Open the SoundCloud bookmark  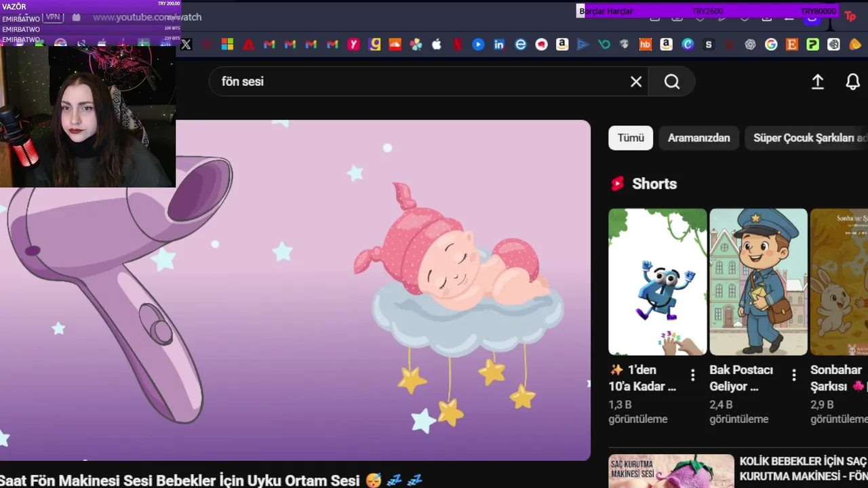[x=395, y=45]
